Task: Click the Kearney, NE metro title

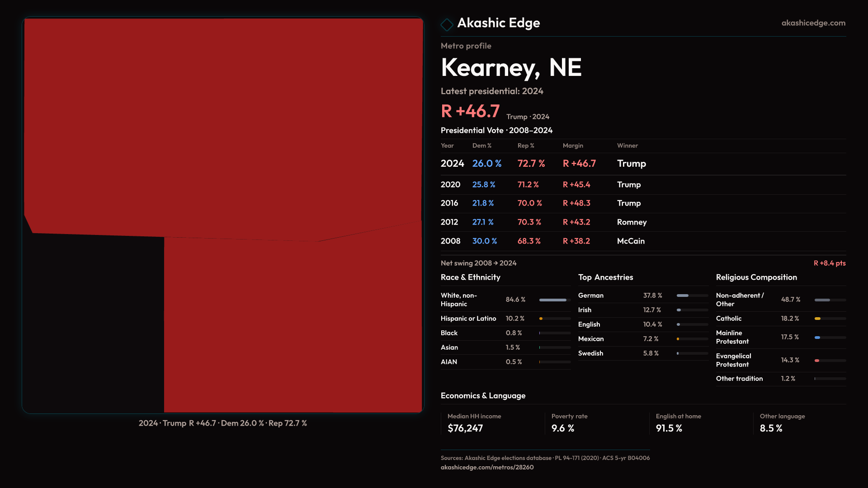Action: (511, 68)
